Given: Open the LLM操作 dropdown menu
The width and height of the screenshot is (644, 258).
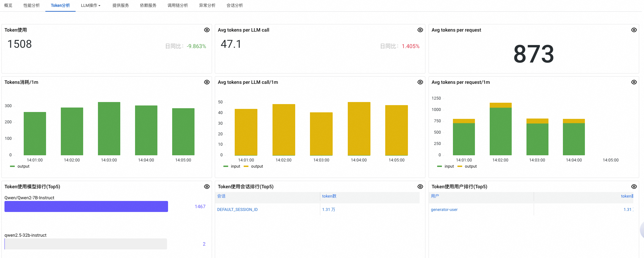Looking at the screenshot, I should click(x=90, y=5).
